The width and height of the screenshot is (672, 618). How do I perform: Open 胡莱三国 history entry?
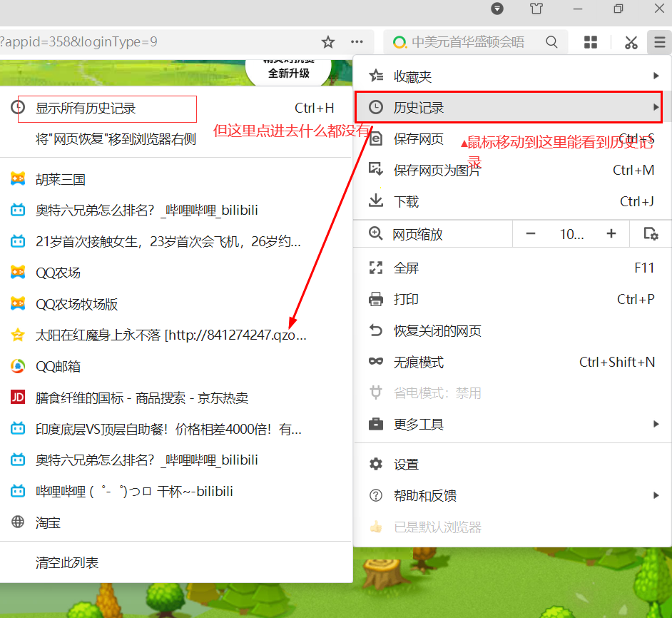(175, 179)
